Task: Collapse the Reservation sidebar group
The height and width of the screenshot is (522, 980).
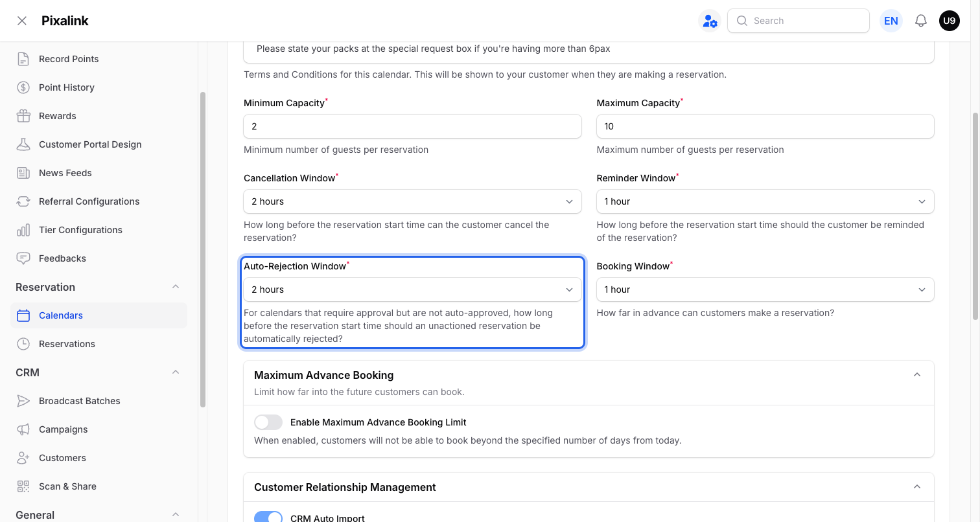Action: (x=175, y=287)
